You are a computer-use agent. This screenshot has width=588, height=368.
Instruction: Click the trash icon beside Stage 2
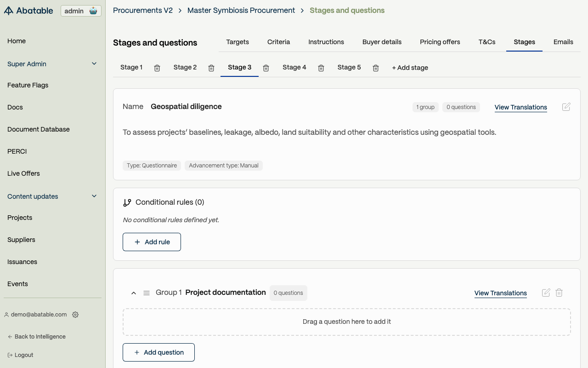(x=211, y=68)
